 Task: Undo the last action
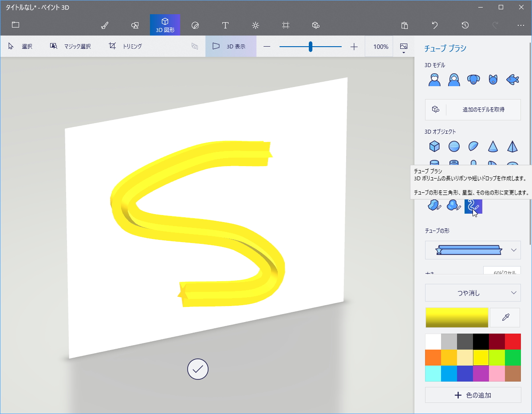point(435,25)
